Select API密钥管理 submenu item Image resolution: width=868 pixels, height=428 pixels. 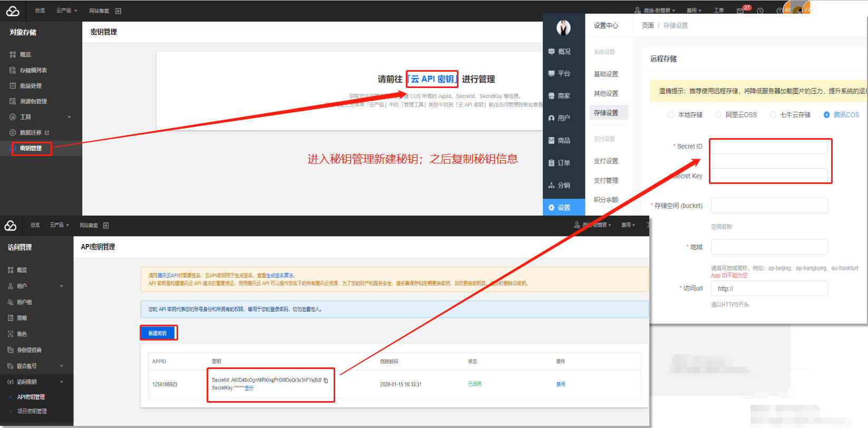(31, 397)
